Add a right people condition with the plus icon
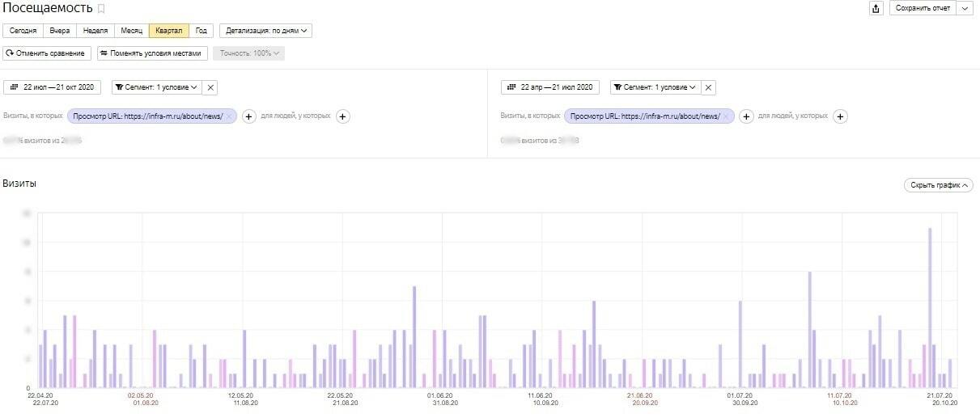The height and width of the screenshot is (418, 980). tap(841, 116)
